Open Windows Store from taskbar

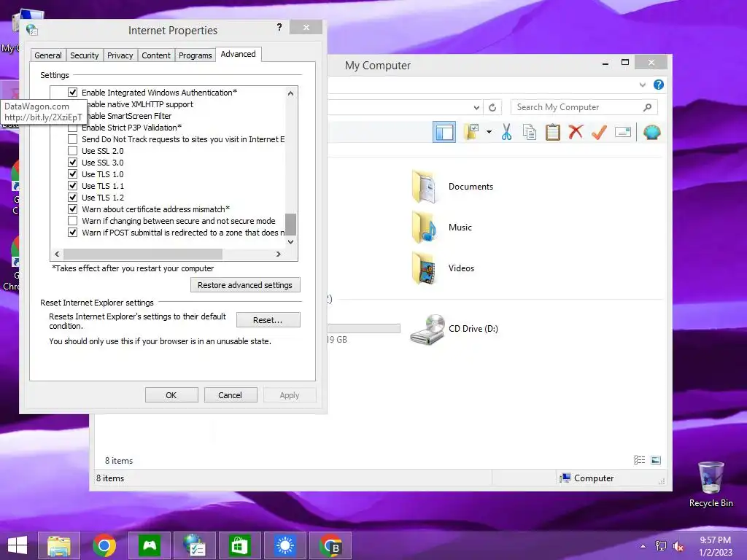(x=239, y=545)
